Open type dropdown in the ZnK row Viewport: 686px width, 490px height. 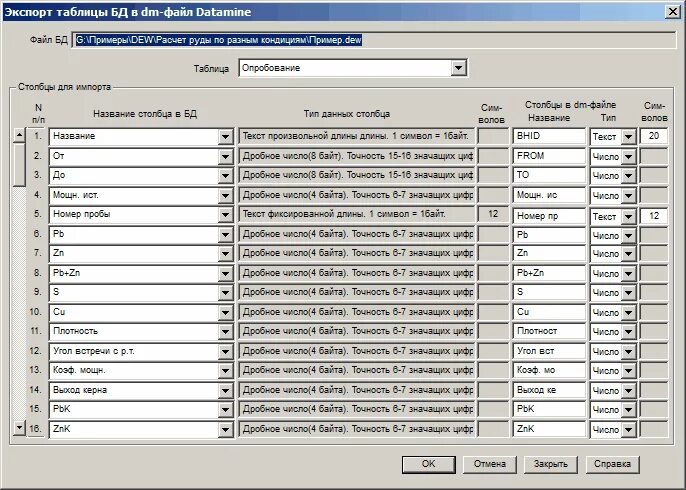point(628,430)
